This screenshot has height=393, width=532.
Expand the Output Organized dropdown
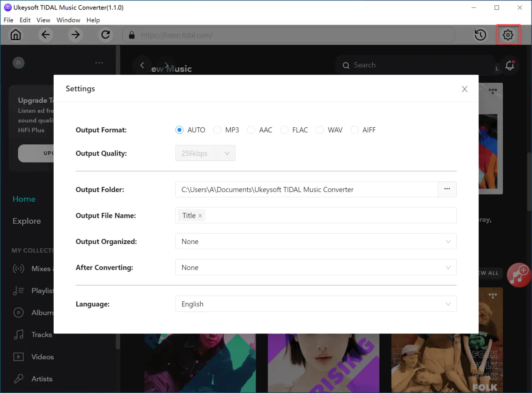(x=448, y=241)
